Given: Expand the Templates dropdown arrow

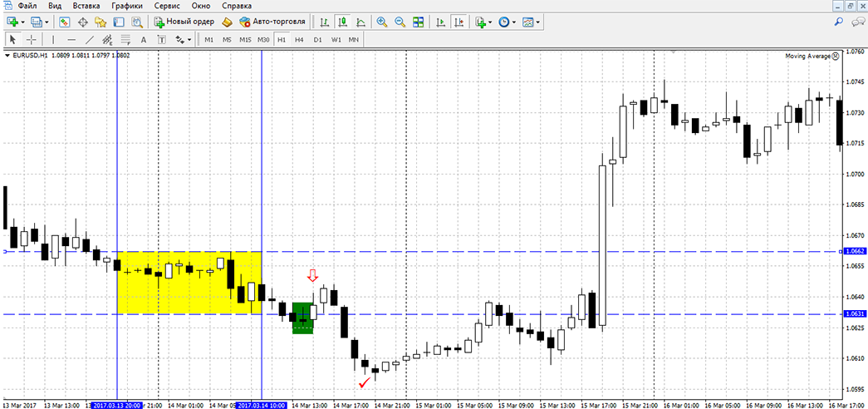Looking at the screenshot, I should click(x=538, y=22).
